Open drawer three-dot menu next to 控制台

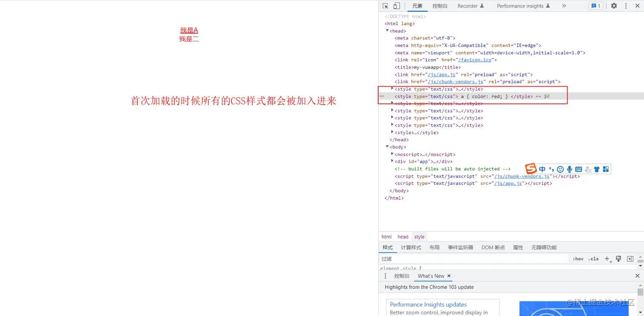coord(385,276)
